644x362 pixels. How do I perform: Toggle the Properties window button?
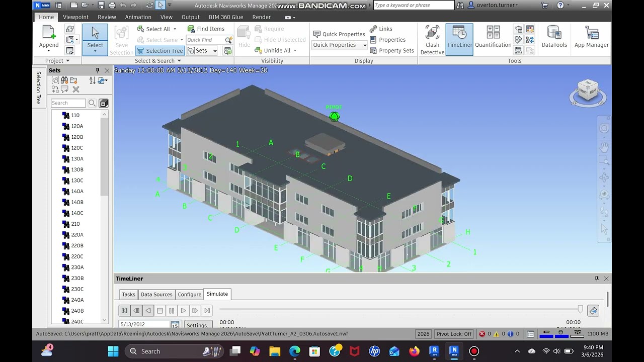tap(388, 40)
